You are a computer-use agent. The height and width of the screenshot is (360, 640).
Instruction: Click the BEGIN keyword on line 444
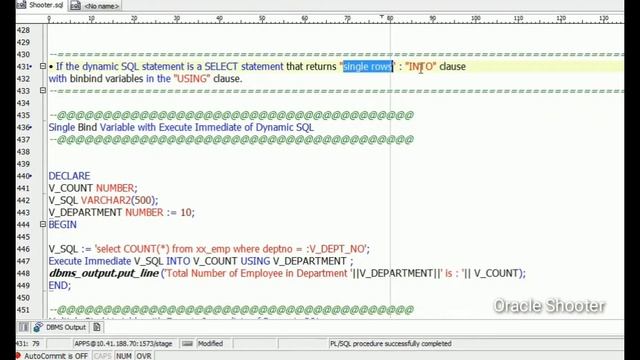tap(62, 224)
